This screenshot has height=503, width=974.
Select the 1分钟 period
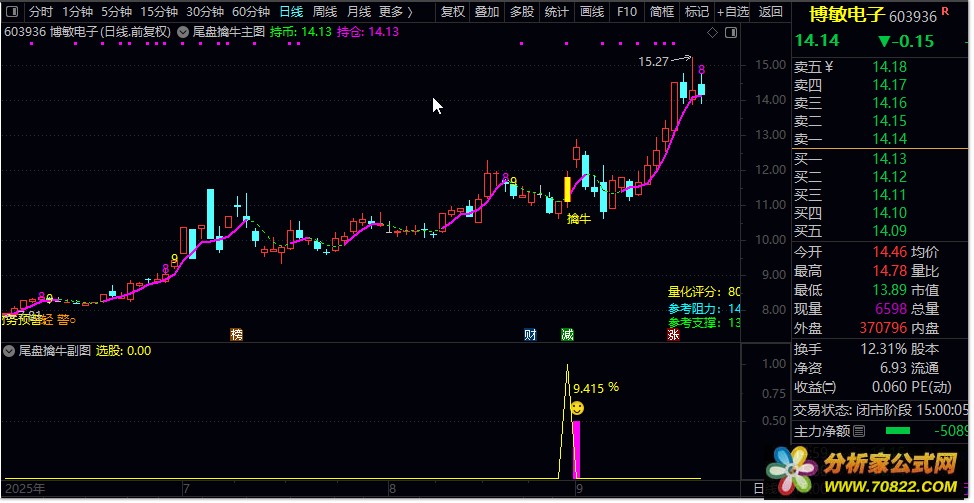(x=78, y=11)
